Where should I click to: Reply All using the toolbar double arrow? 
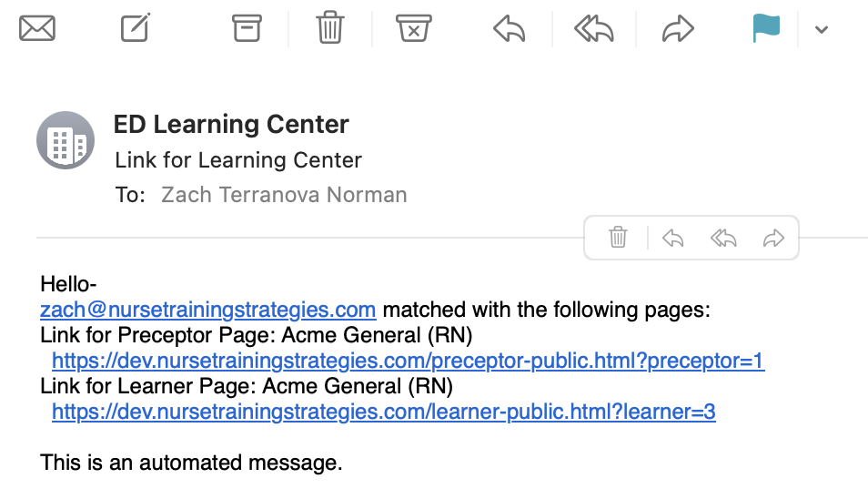pyautogui.click(x=593, y=29)
